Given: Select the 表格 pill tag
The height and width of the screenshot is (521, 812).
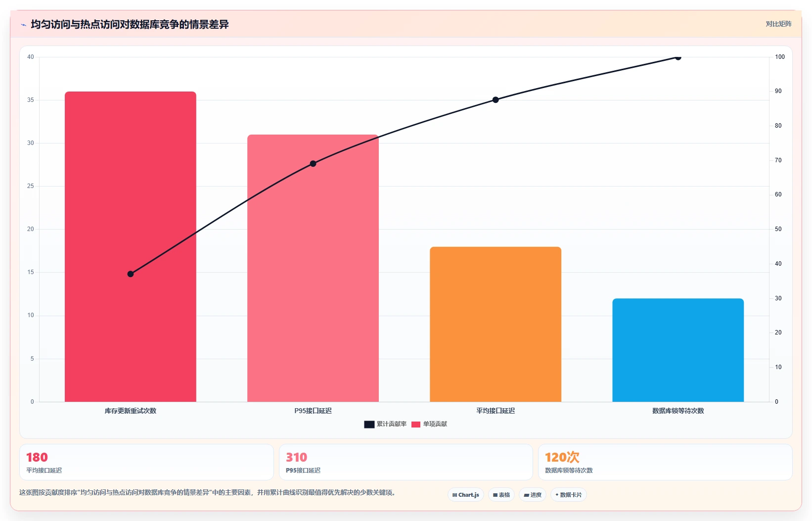Looking at the screenshot, I should [x=501, y=495].
